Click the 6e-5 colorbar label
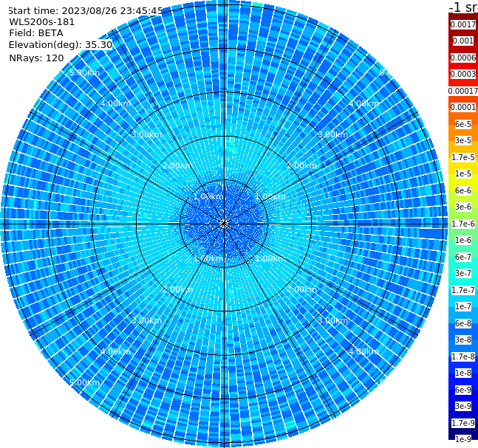478x448 pixels. [x=463, y=124]
